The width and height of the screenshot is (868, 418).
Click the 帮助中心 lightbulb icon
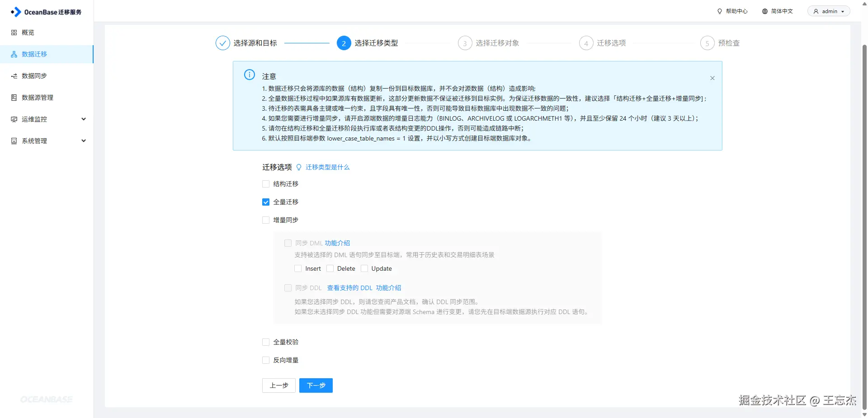pos(720,11)
